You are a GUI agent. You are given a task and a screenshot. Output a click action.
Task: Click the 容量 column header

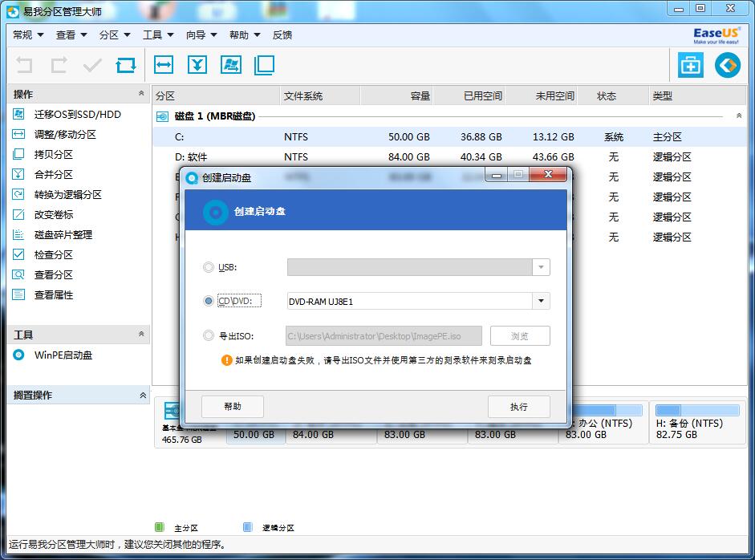point(396,95)
